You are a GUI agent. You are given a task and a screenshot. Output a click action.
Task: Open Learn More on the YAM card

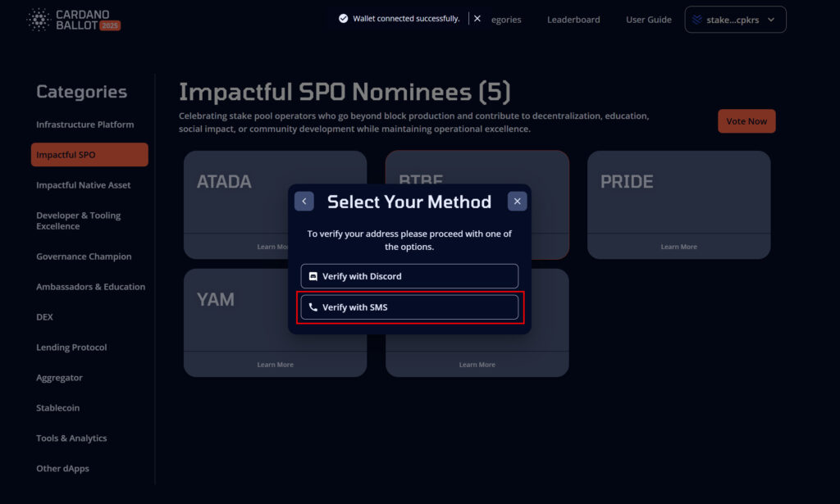click(x=276, y=365)
